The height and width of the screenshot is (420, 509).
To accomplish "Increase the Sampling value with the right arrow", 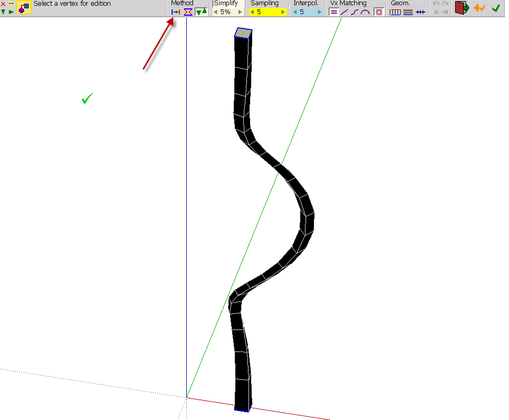I will (283, 12).
